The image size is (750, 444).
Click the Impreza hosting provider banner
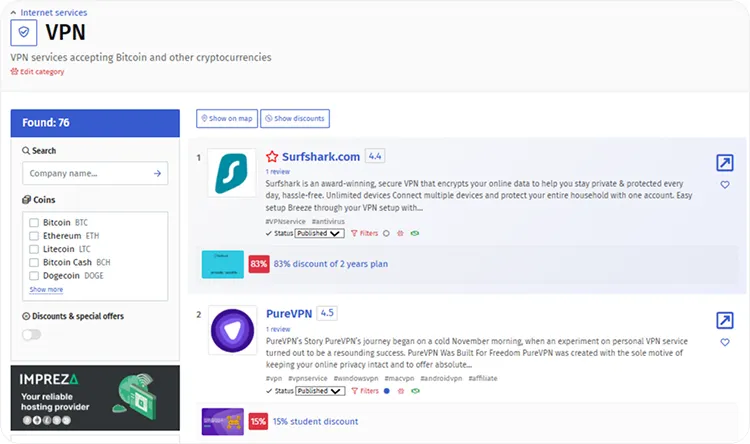(x=95, y=398)
